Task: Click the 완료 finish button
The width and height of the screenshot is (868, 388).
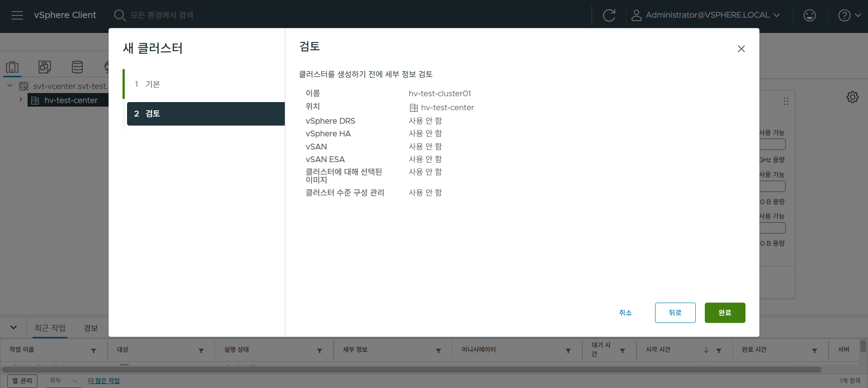Action: [x=725, y=313]
